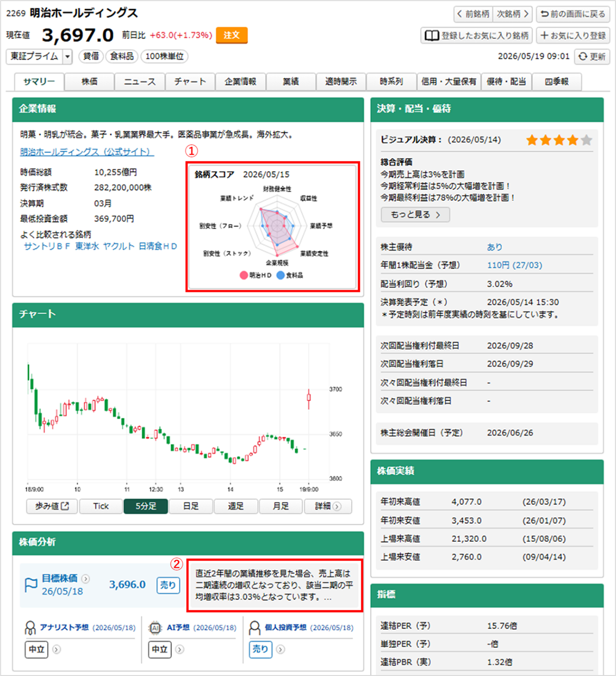Open the 四季報 tab
Image resolution: width=616 pixels, height=676 pixels.
click(x=557, y=82)
